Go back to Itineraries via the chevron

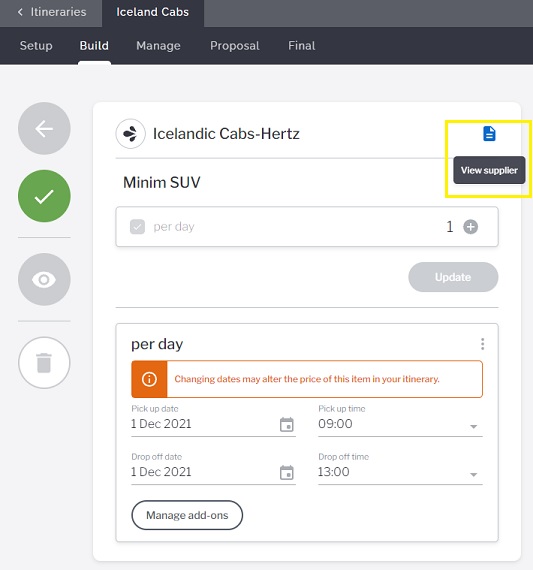[20, 12]
